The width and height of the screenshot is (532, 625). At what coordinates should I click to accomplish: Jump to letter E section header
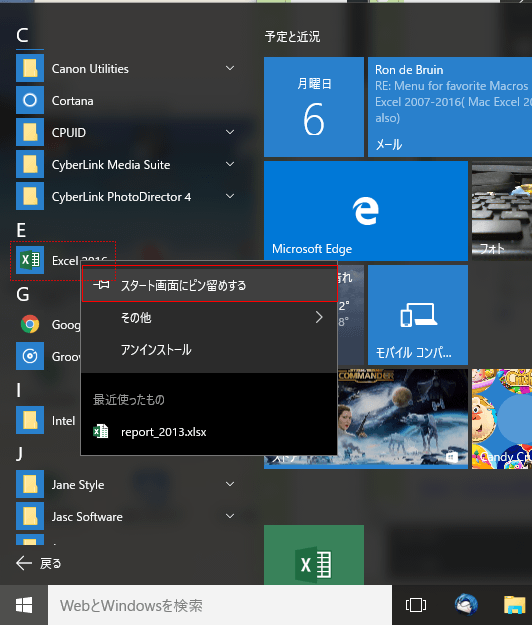coord(21,230)
